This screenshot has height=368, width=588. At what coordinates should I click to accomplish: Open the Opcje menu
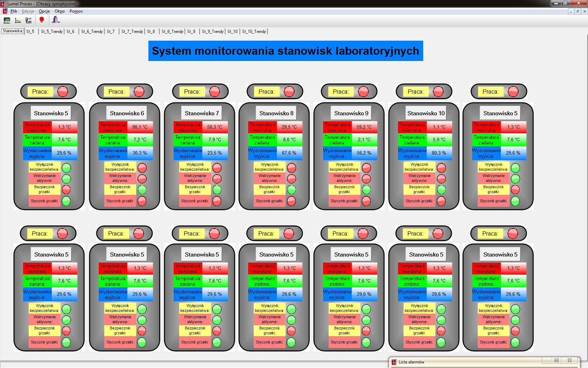pos(44,11)
